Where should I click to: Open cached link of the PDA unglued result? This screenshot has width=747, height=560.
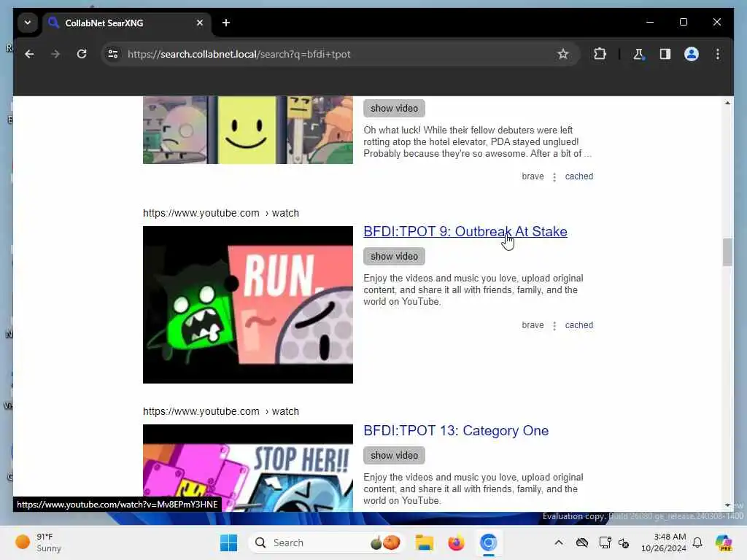coord(578,176)
